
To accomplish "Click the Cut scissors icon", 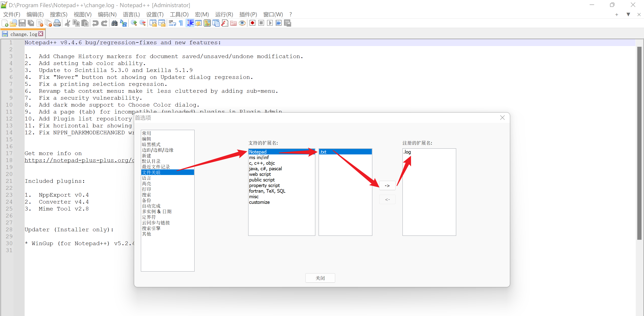I will pyautogui.click(x=67, y=23).
